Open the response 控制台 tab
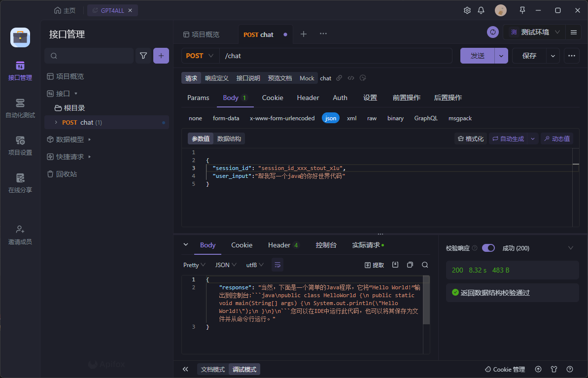This screenshot has width=588, height=378. pyautogui.click(x=326, y=245)
